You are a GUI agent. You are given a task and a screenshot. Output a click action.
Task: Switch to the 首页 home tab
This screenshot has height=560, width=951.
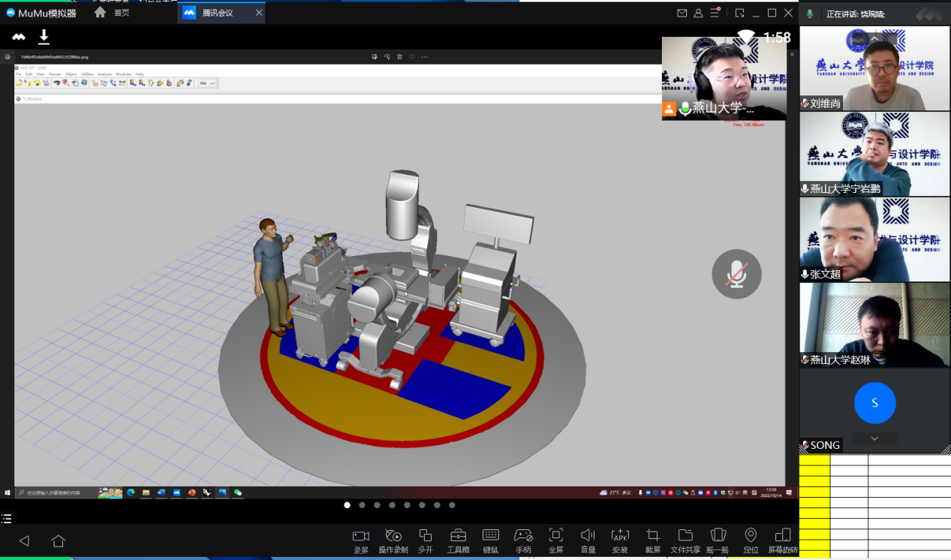[112, 13]
